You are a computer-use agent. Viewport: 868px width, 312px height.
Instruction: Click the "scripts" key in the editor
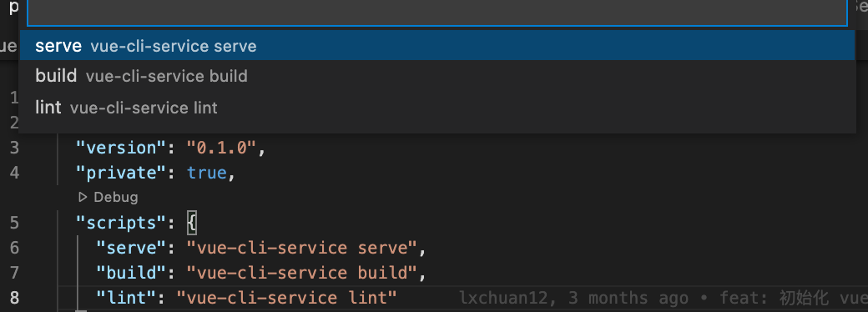(116, 223)
